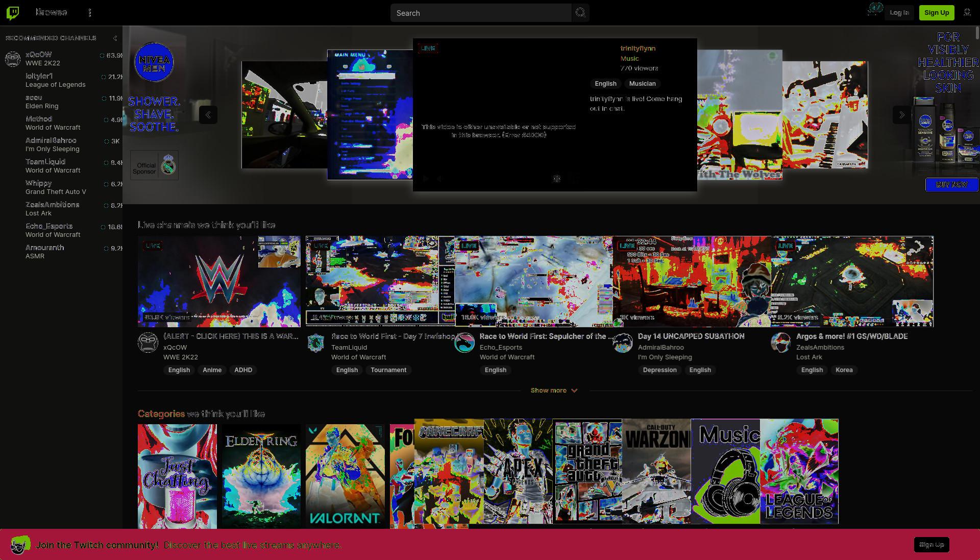Image resolution: width=980 pixels, height=560 pixels.
Task: Open Whippy Grand Theft Auto V channel
Action: click(61, 187)
